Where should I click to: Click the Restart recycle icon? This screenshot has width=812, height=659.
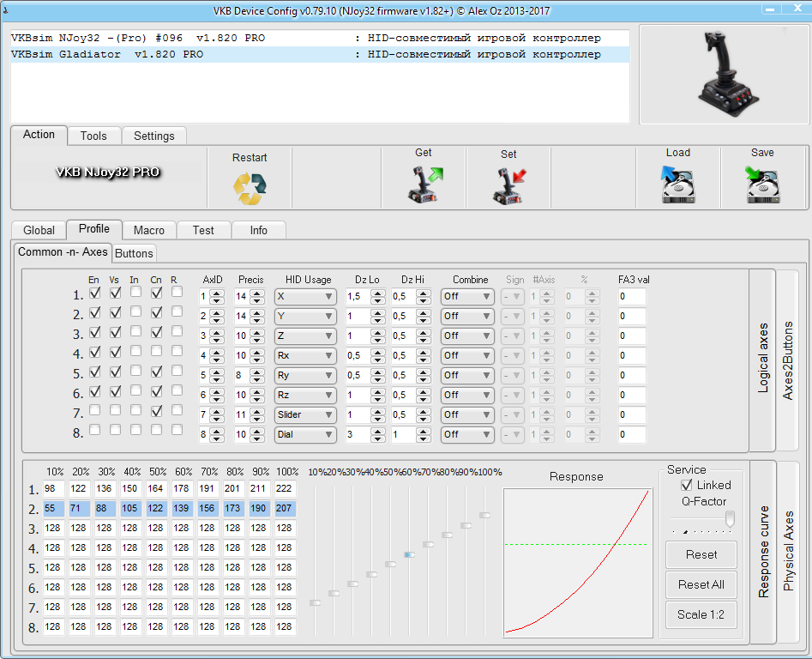click(250, 186)
